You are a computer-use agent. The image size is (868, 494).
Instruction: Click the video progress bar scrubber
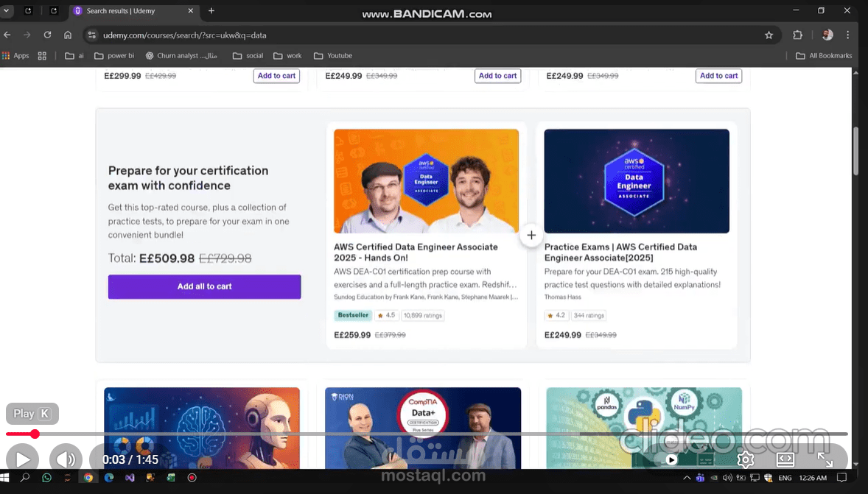pyautogui.click(x=35, y=434)
